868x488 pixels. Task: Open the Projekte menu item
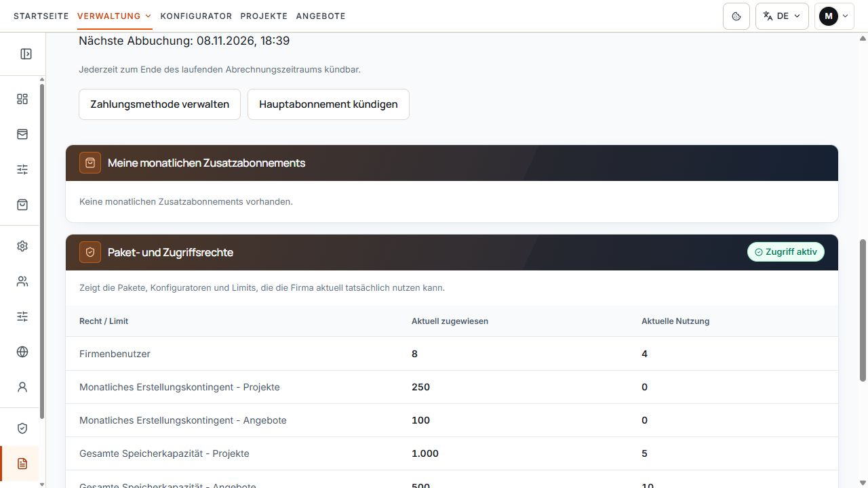[264, 16]
